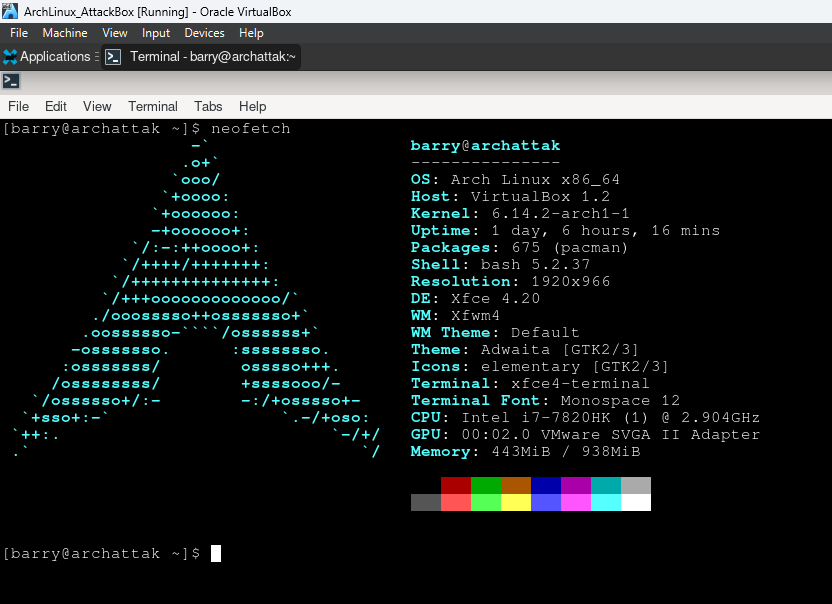Open the VirtualBox File menu

pos(19,33)
